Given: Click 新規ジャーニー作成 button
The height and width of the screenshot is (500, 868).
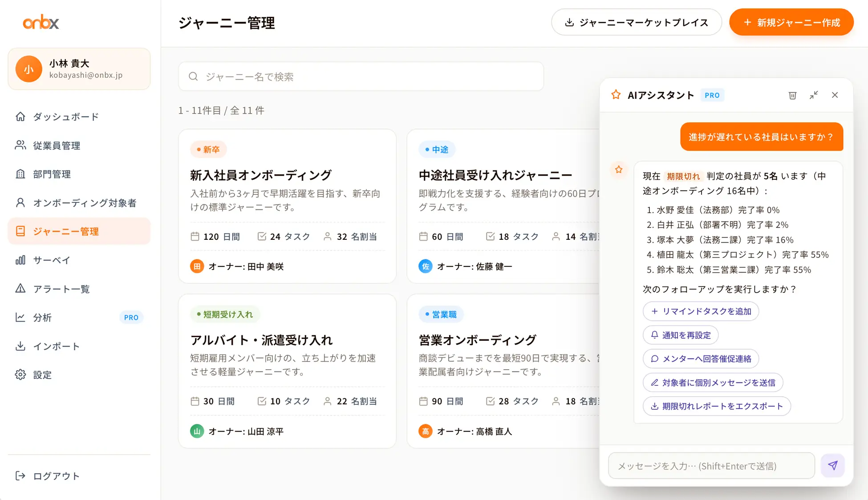Looking at the screenshot, I should pos(791,22).
